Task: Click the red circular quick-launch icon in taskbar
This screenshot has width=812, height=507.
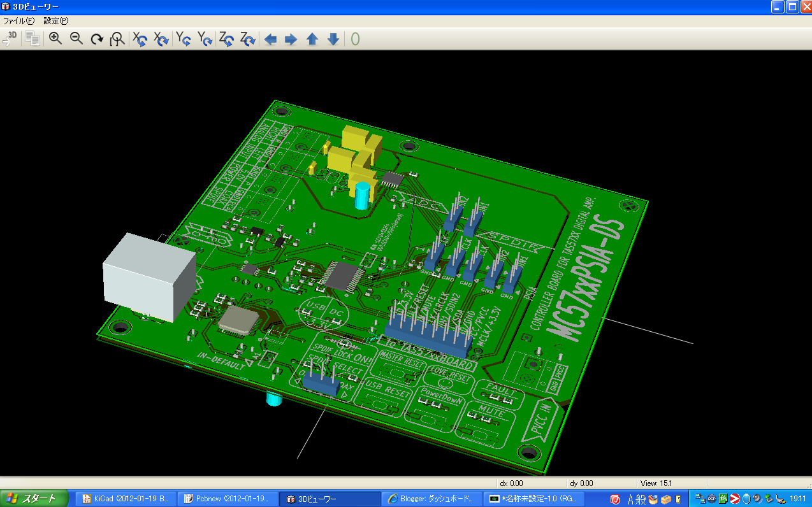Action: click(616, 499)
